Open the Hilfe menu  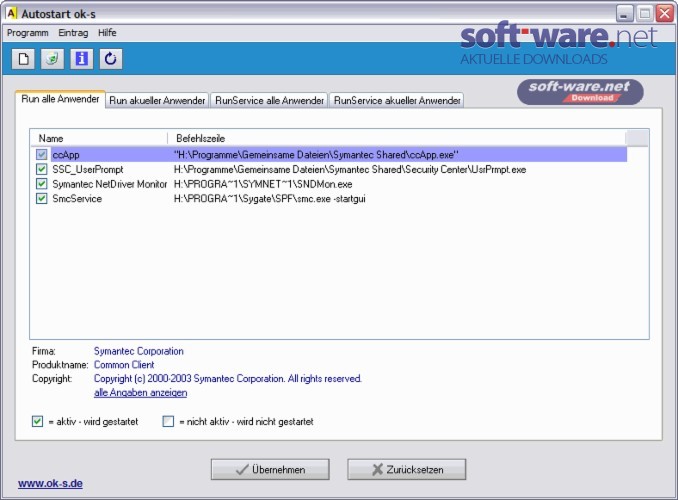[107, 33]
